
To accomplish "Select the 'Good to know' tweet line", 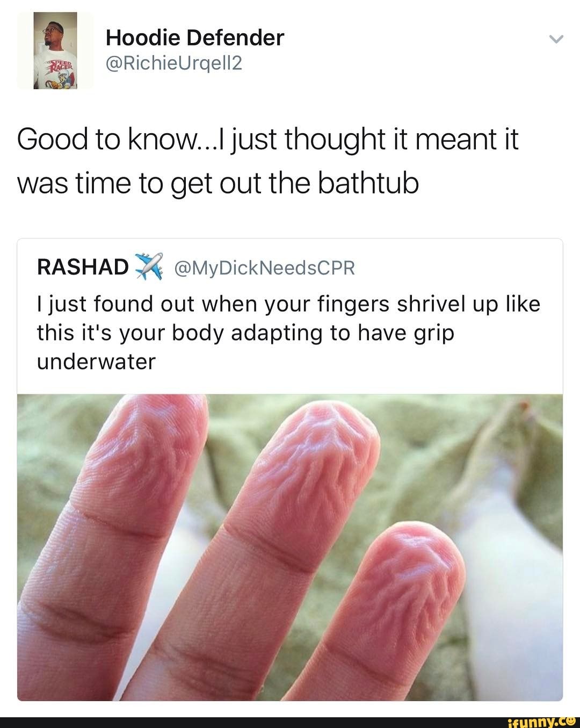I will point(268,139).
